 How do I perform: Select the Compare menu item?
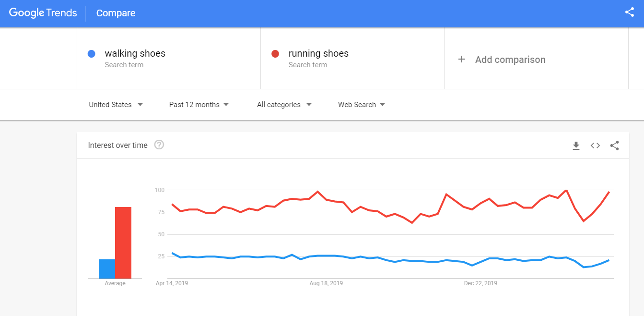click(116, 13)
